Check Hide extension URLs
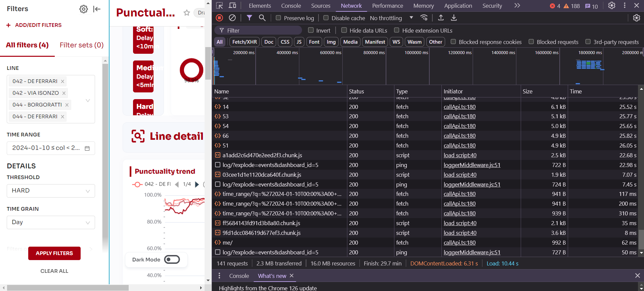Viewport: 644px width, 291px height. (397, 30)
